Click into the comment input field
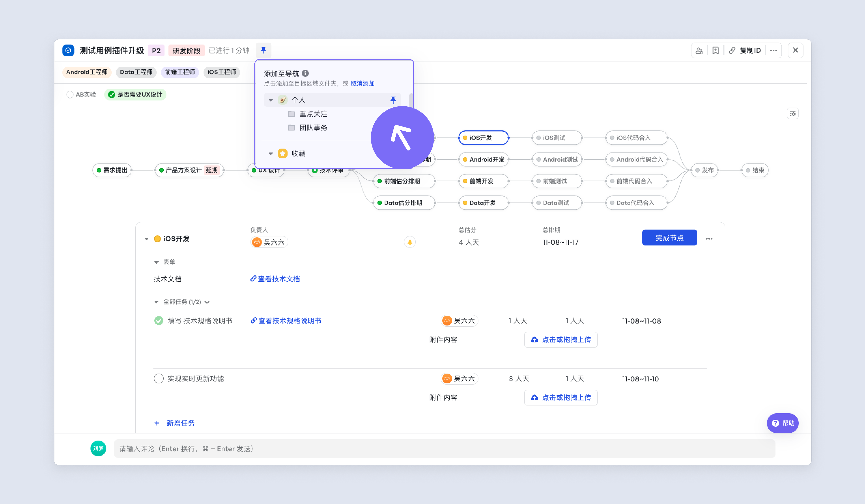This screenshot has height=504, width=865. pos(445,448)
